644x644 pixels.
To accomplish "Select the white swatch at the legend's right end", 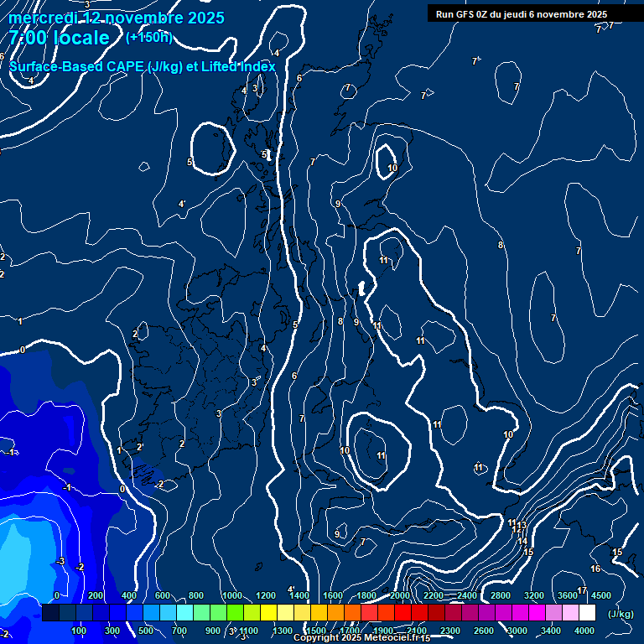I will tap(587, 613).
